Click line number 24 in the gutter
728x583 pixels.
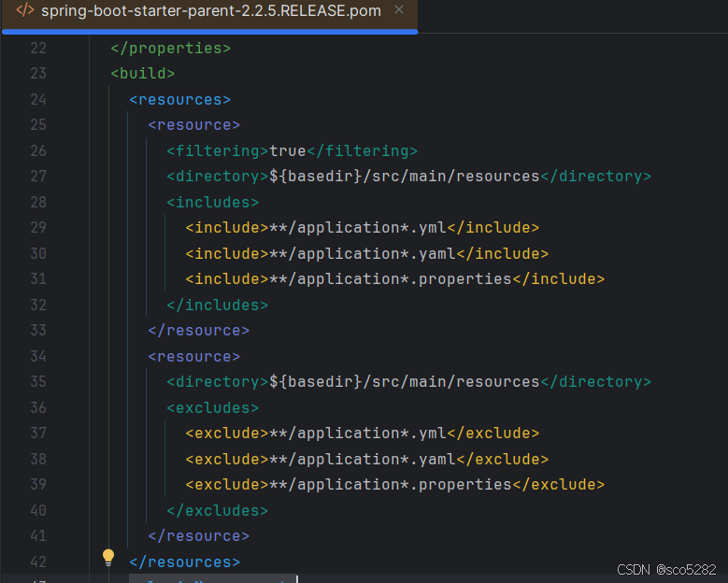pos(38,99)
